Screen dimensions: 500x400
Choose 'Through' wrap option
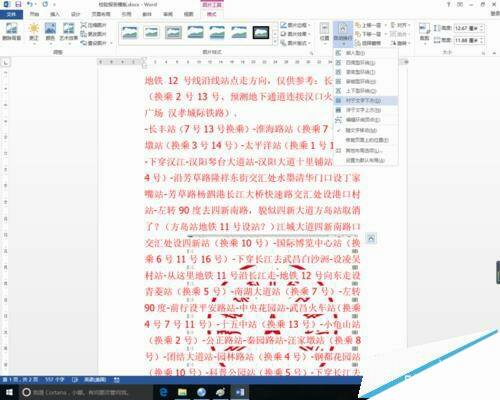point(366,81)
